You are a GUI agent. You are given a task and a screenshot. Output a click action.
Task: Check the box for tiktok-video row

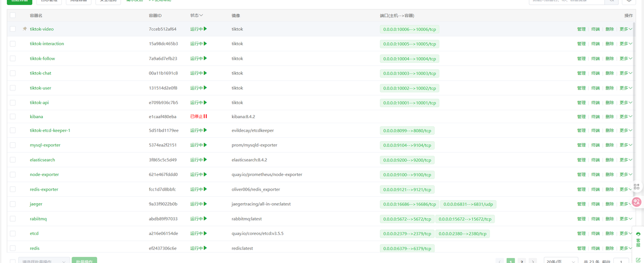coord(13,29)
